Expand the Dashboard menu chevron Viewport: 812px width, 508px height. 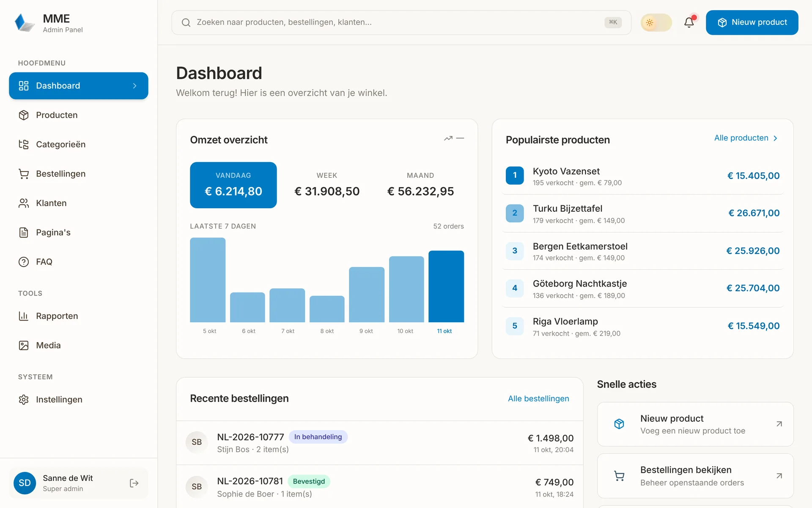pos(134,86)
